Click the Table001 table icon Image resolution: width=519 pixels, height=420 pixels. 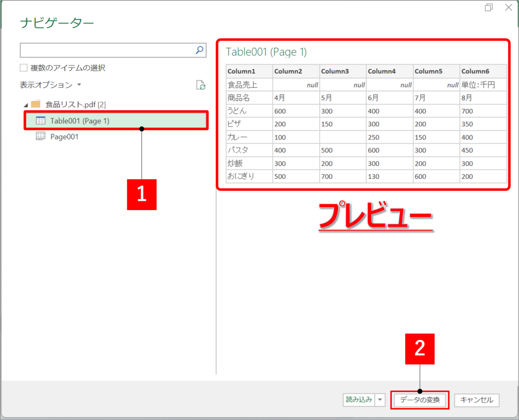point(41,121)
